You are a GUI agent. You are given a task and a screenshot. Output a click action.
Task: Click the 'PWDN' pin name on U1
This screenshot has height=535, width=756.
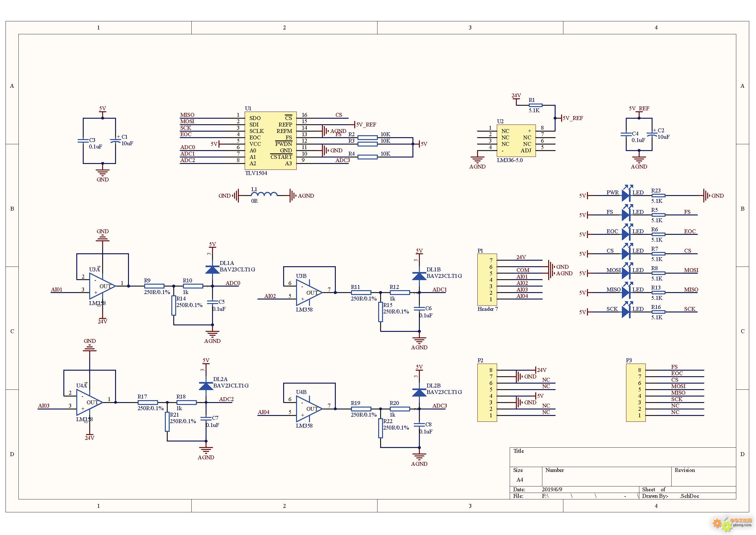[283, 144]
